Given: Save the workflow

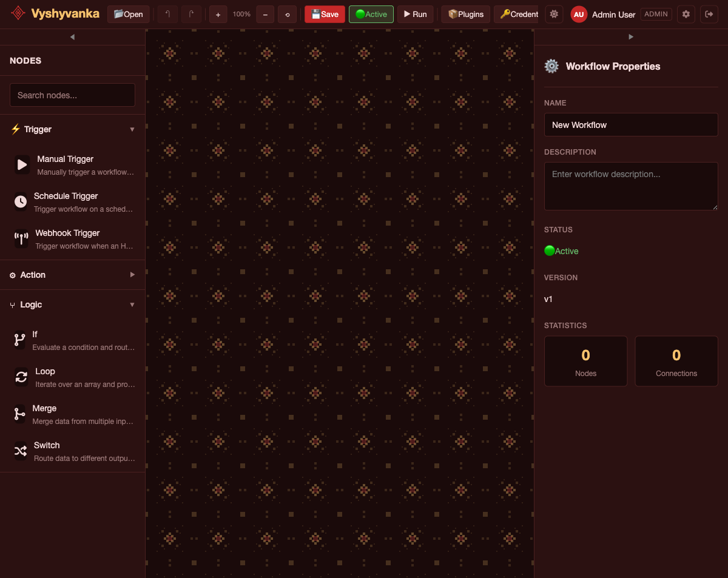Looking at the screenshot, I should pos(325,14).
